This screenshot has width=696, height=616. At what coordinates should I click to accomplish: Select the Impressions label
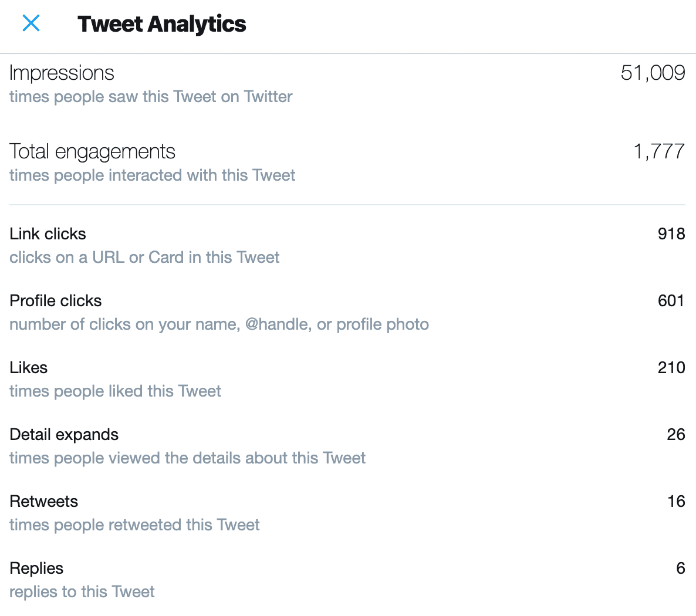[x=62, y=73]
